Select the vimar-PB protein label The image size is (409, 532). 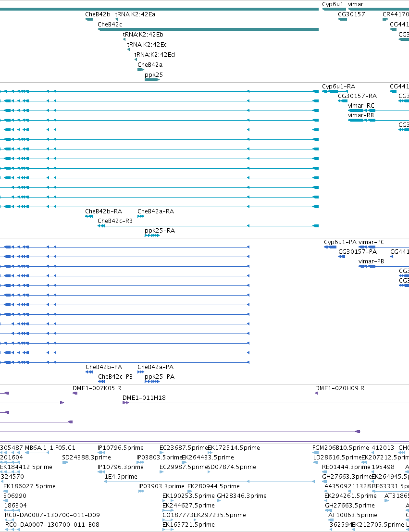click(x=371, y=261)
